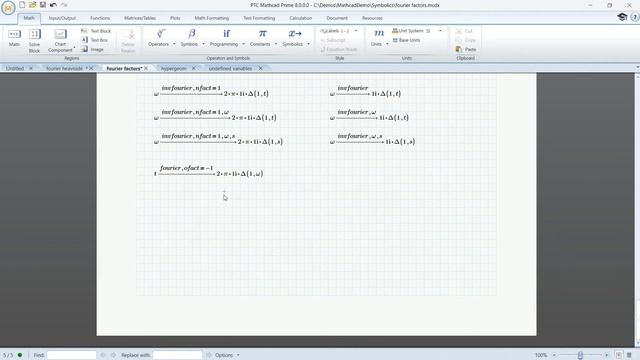
Task: Click the Find input field
Action: click(71, 355)
